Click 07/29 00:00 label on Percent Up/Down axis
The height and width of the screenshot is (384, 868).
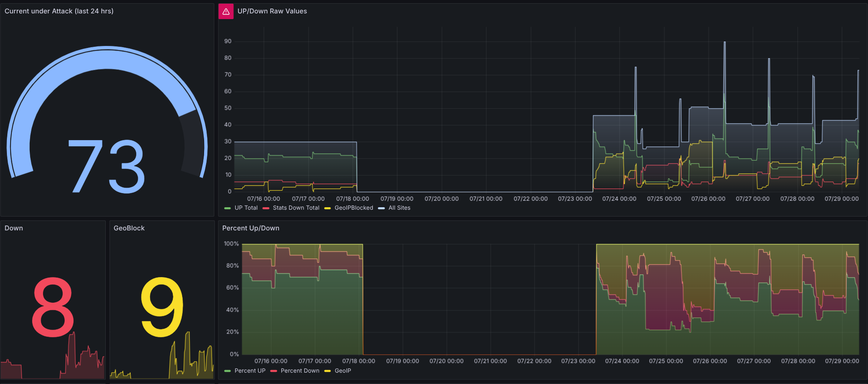click(842, 361)
